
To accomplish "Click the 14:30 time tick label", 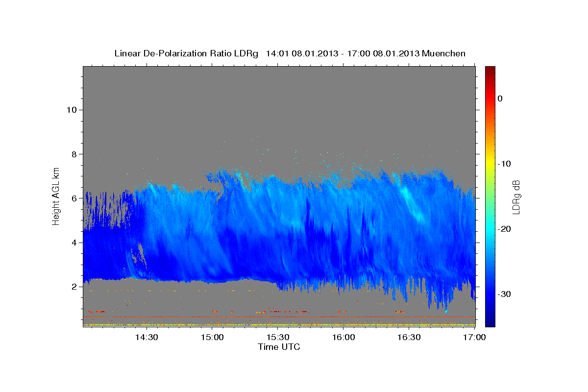I will [x=147, y=338].
